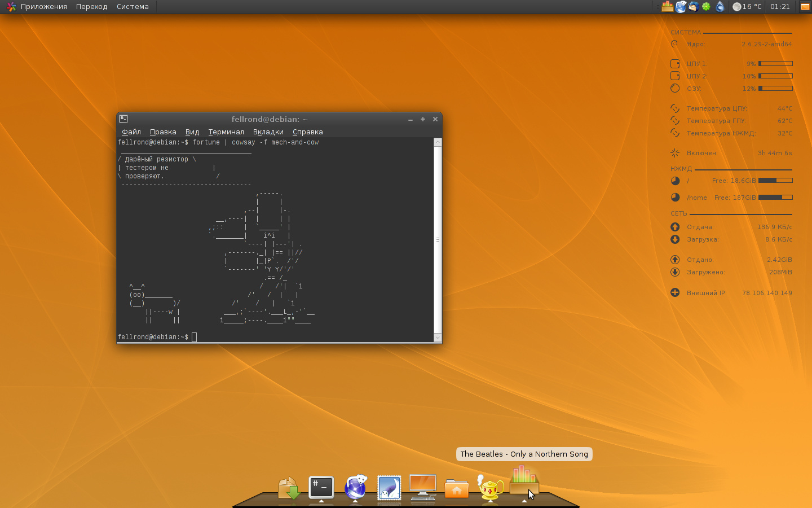The height and width of the screenshot is (508, 812).
Task: Click the ЦПУ 2 usage bar
Action: (x=775, y=76)
